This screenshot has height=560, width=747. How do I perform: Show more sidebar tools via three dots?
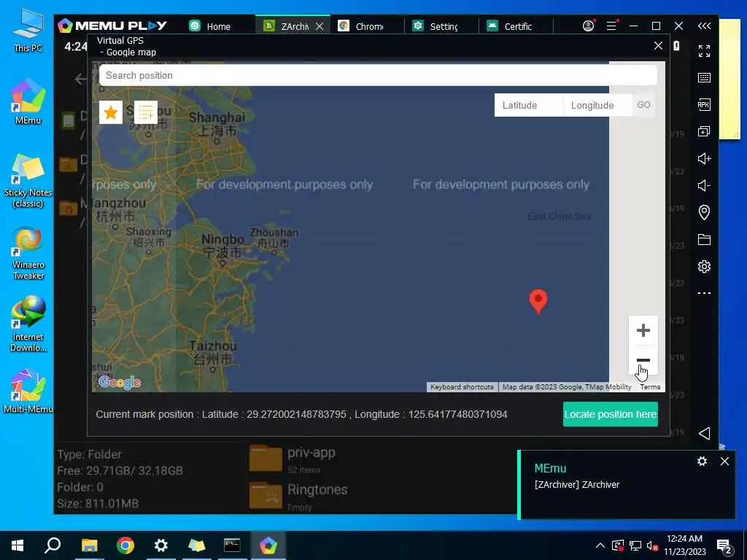pyautogui.click(x=704, y=293)
